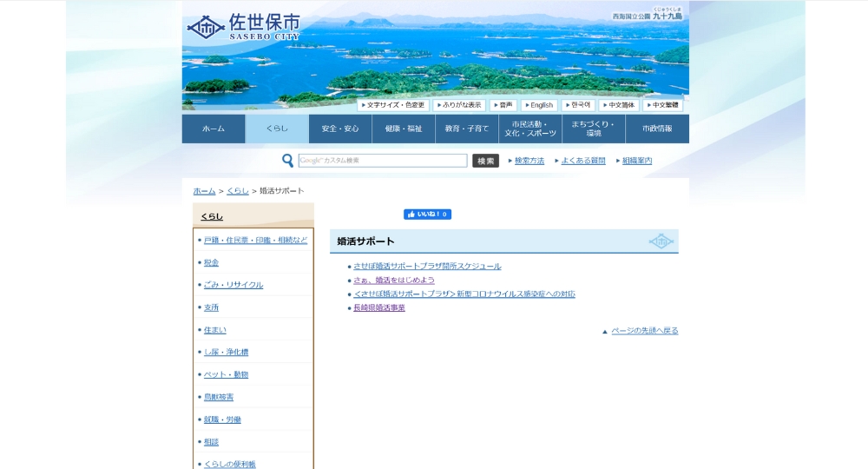The width and height of the screenshot is (868, 469).
Task: Open させぼ婚活サポートプラザ開所スケジュール link
Action: pos(427,267)
